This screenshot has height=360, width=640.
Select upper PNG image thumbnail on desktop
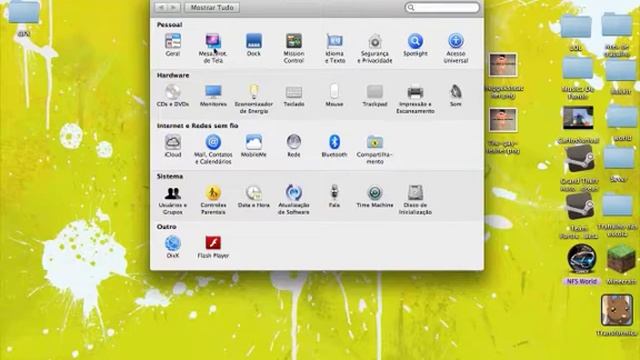tap(503, 64)
